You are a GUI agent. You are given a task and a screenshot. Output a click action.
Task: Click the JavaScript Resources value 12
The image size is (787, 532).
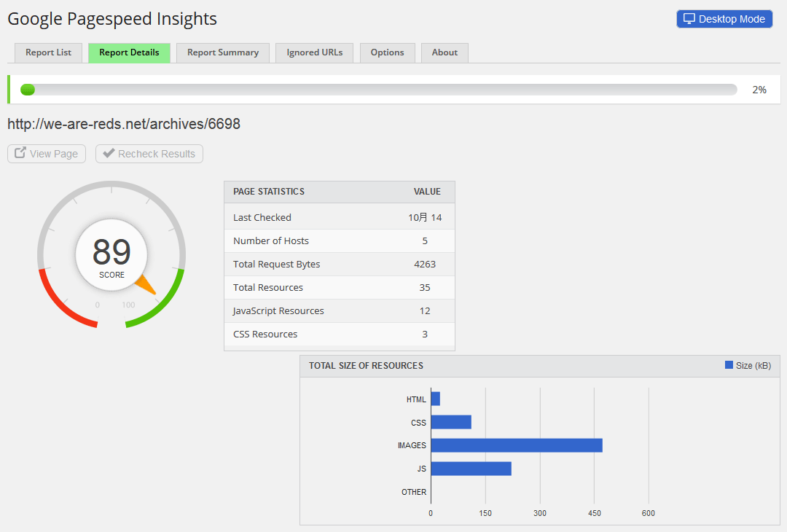pyautogui.click(x=425, y=310)
